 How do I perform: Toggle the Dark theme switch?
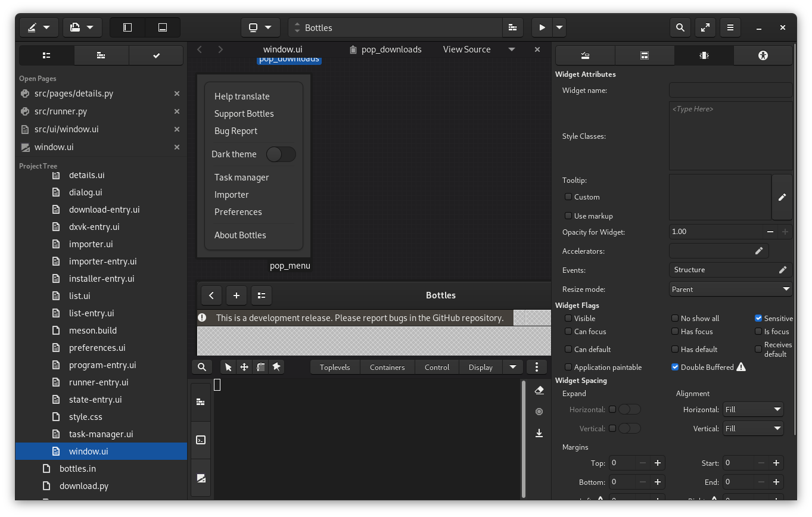click(281, 154)
